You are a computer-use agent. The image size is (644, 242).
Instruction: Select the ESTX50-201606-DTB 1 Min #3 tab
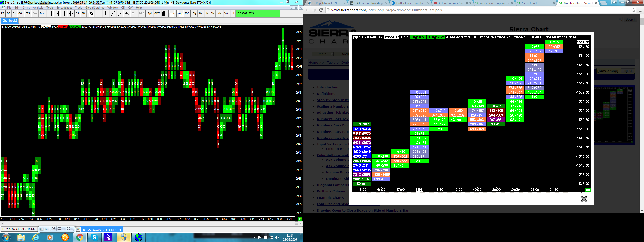(102, 229)
